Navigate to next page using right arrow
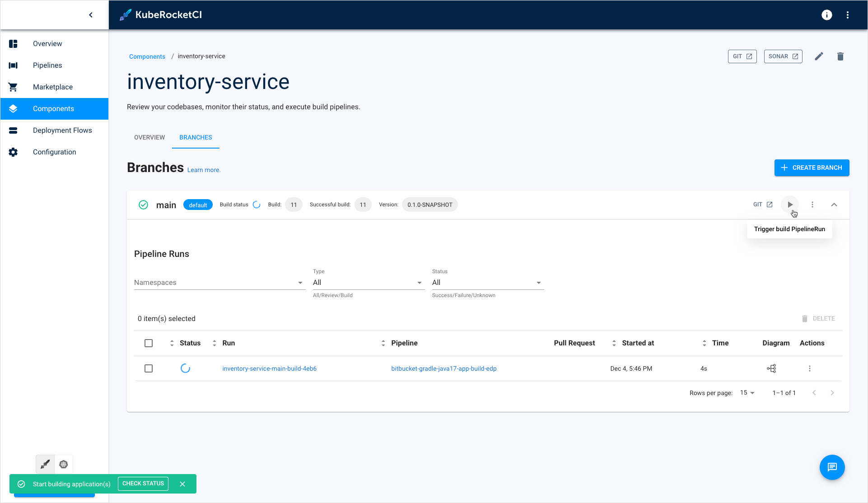868x503 pixels. pyautogui.click(x=833, y=392)
